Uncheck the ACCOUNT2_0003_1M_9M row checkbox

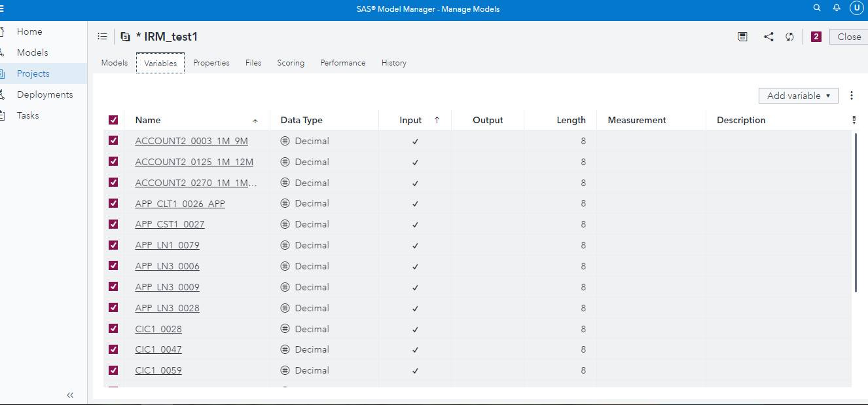pyautogui.click(x=113, y=140)
